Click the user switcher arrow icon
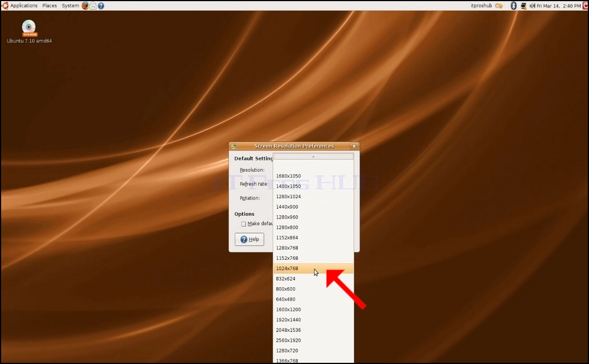Viewport: 589px width, 364px height. coord(499,6)
